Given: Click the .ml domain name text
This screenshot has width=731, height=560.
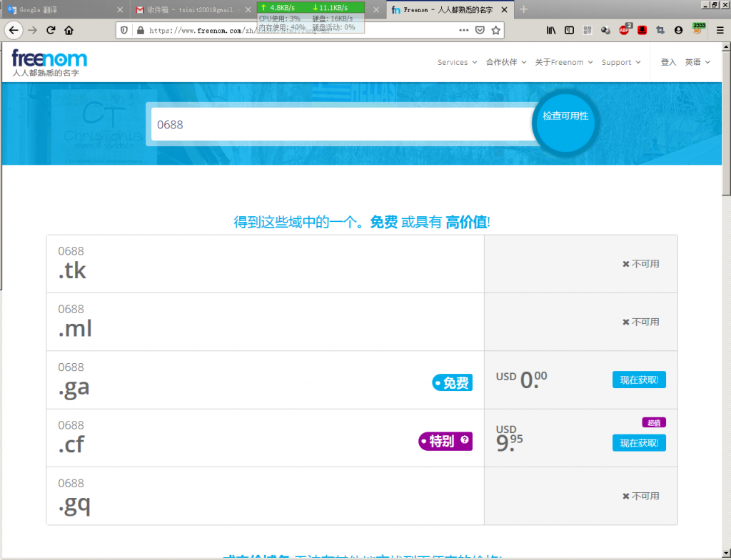Looking at the screenshot, I should tap(75, 328).
